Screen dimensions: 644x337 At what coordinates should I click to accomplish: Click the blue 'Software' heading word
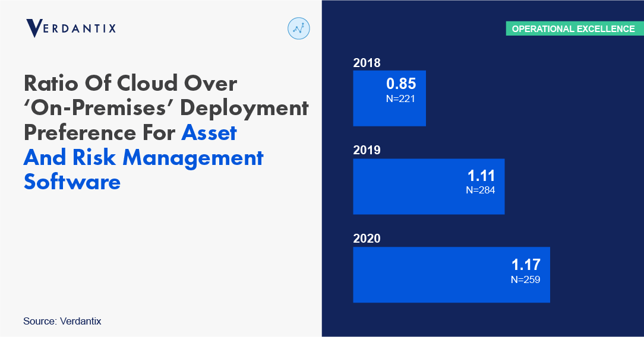(72, 182)
